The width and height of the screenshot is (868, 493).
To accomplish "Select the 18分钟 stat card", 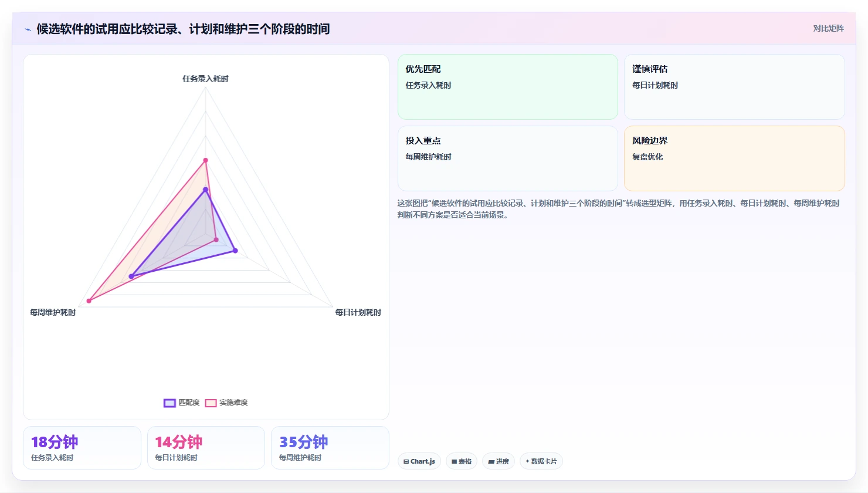I will coord(82,448).
